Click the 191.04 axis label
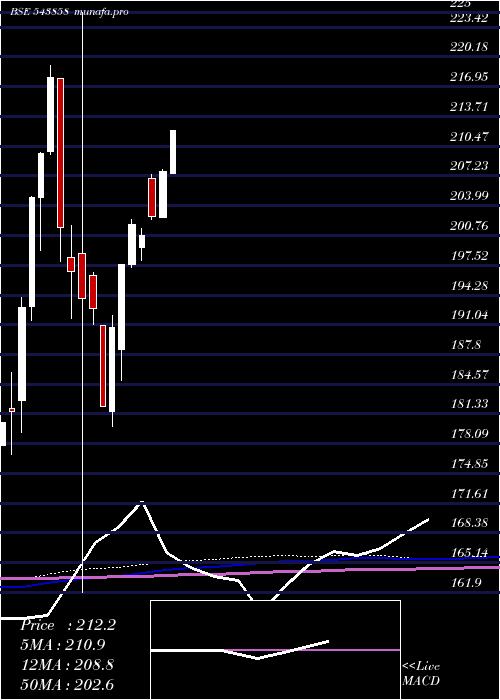500x700 pixels. coord(469,315)
